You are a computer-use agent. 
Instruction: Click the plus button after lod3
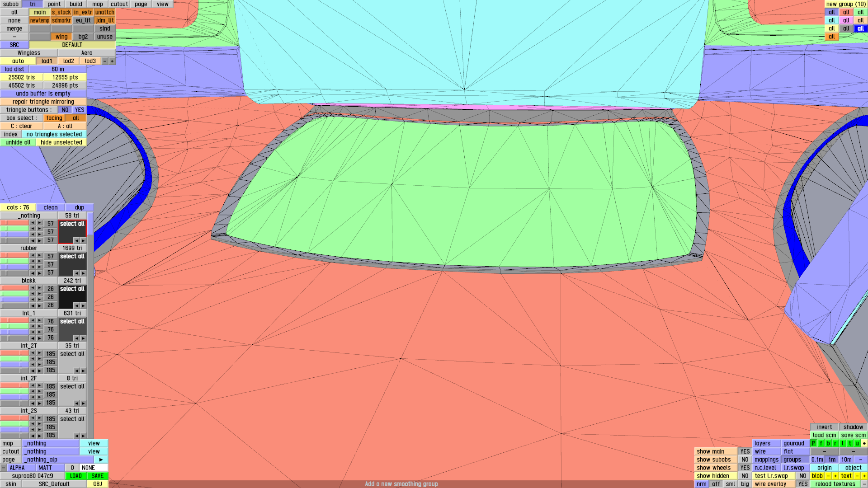pyautogui.click(x=112, y=61)
